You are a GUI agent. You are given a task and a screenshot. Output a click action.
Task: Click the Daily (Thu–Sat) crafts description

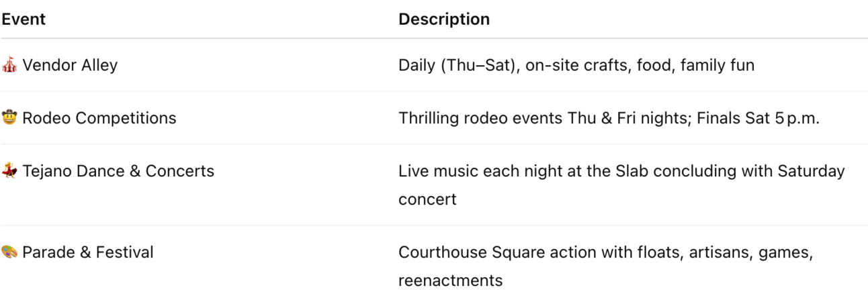point(576,65)
